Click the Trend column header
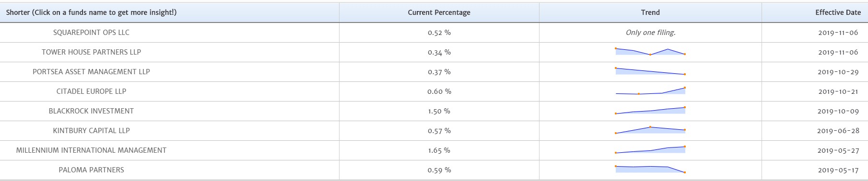 (650, 12)
